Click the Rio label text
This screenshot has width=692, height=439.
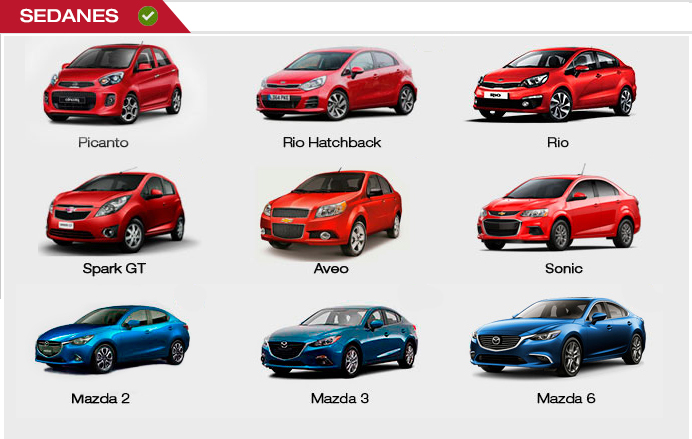[x=558, y=143]
